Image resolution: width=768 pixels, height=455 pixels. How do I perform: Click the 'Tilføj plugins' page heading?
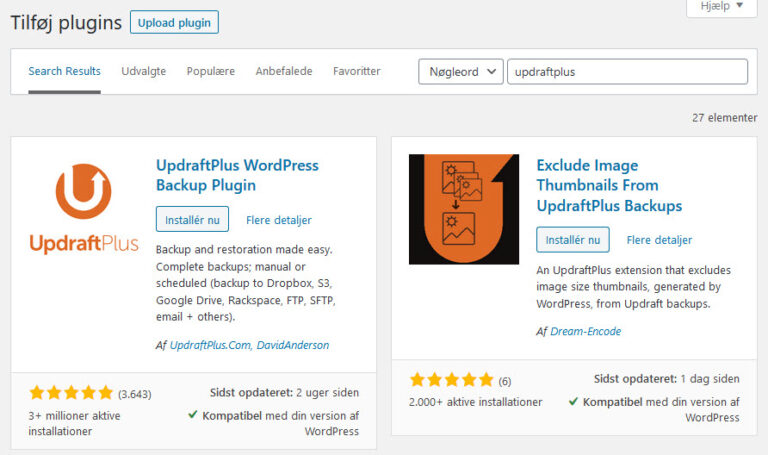(x=66, y=23)
